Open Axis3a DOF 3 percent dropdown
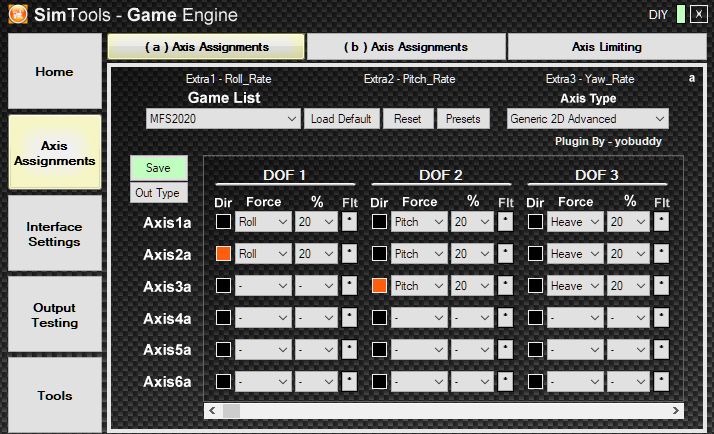Screen dimensions: 714x434 pos(628,286)
